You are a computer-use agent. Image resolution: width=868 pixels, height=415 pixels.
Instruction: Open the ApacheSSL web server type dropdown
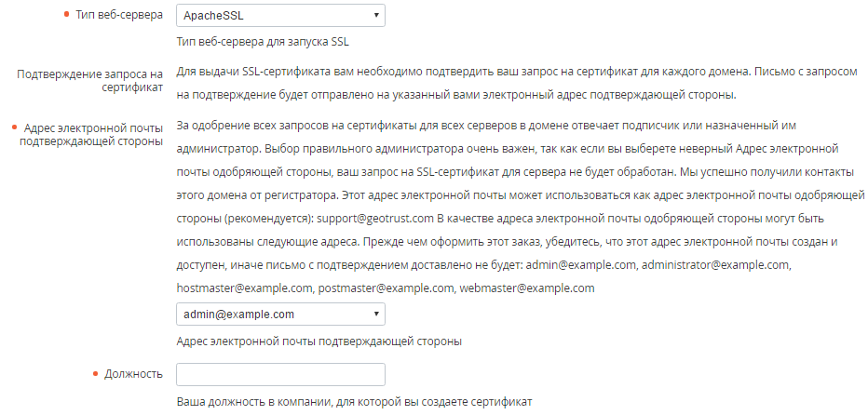coord(280,16)
